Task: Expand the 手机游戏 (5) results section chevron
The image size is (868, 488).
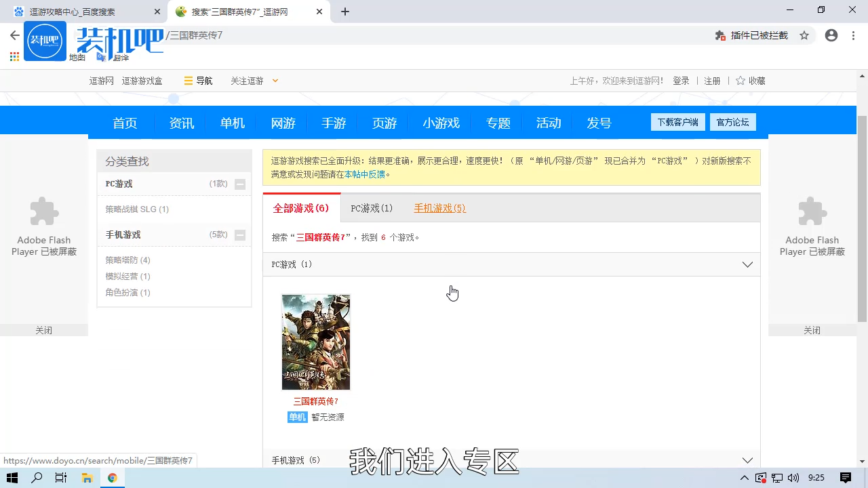Action: point(747,460)
